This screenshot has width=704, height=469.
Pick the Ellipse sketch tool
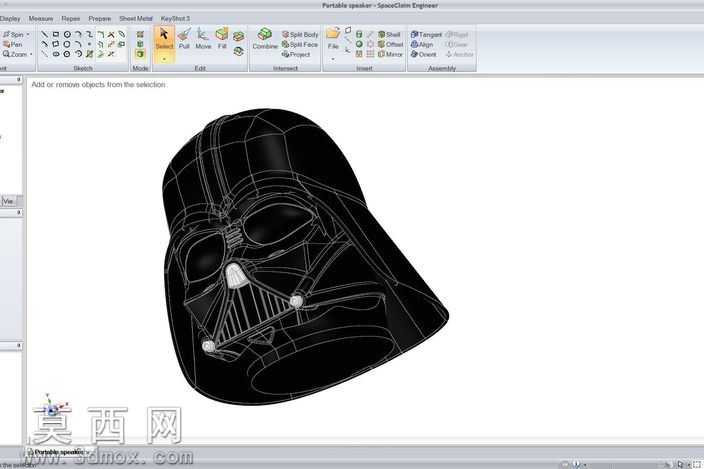click(56, 54)
